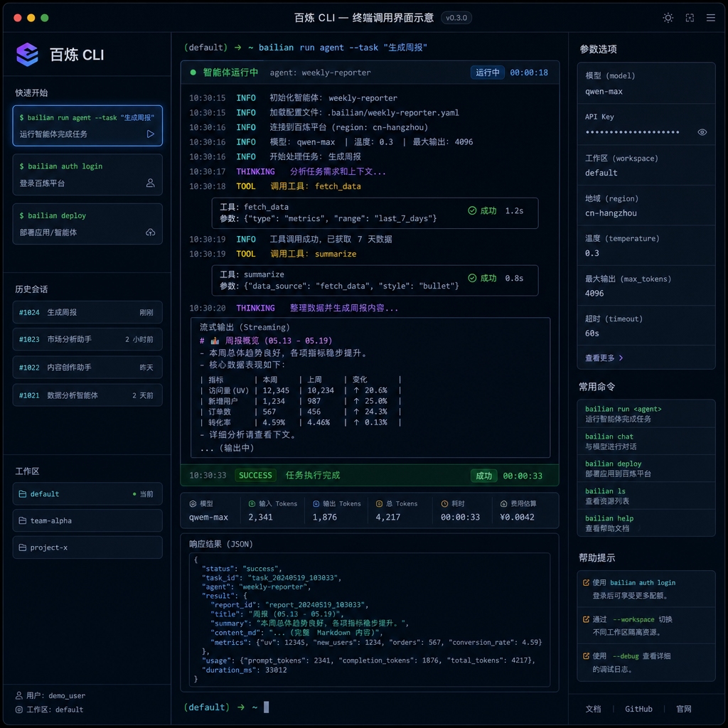This screenshot has height=728, width=728.
Task: Open the hamburger menu icon
Action: point(710,18)
